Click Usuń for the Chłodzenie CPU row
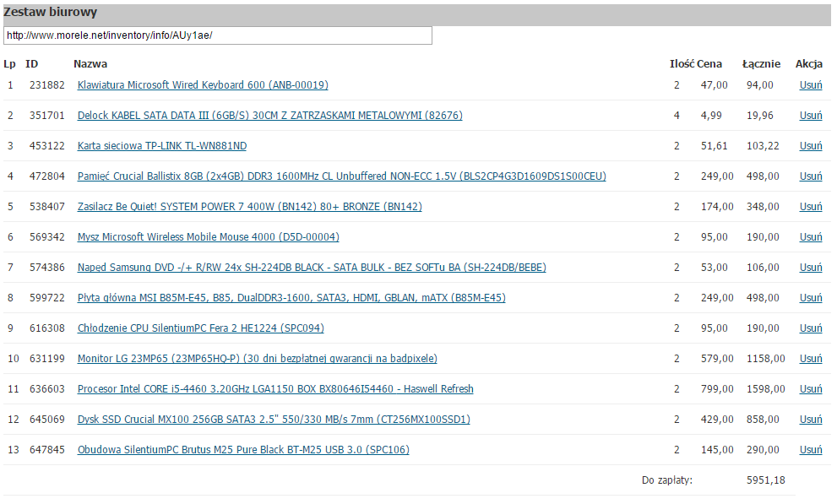This screenshot has width=837, height=504. pyautogui.click(x=810, y=328)
